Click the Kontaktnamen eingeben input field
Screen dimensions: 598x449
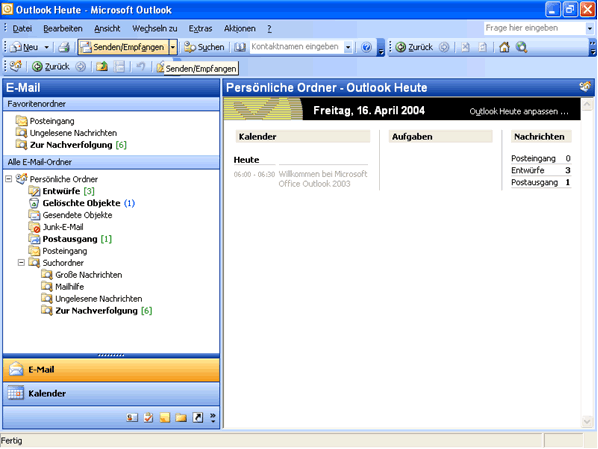[x=297, y=47]
